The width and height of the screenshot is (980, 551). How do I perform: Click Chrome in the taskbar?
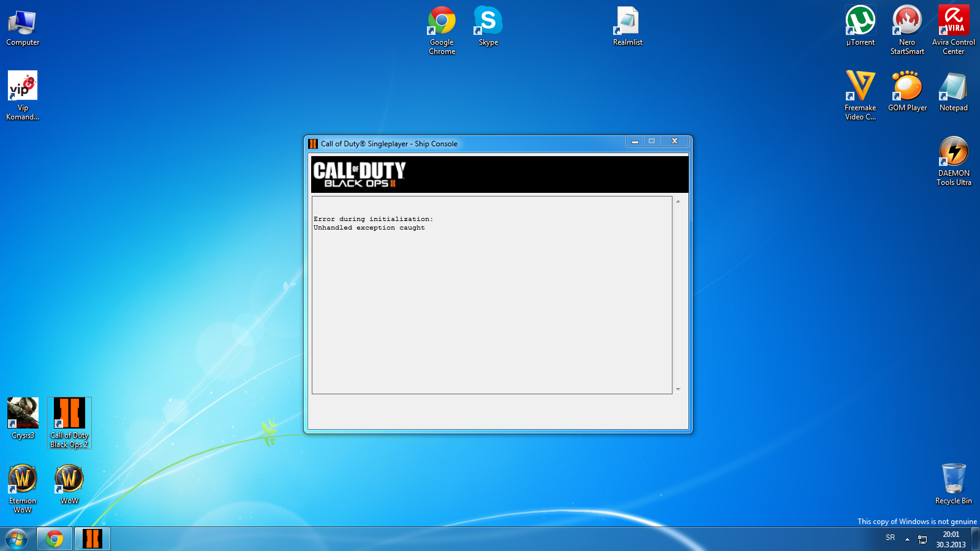pyautogui.click(x=55, y=539)
